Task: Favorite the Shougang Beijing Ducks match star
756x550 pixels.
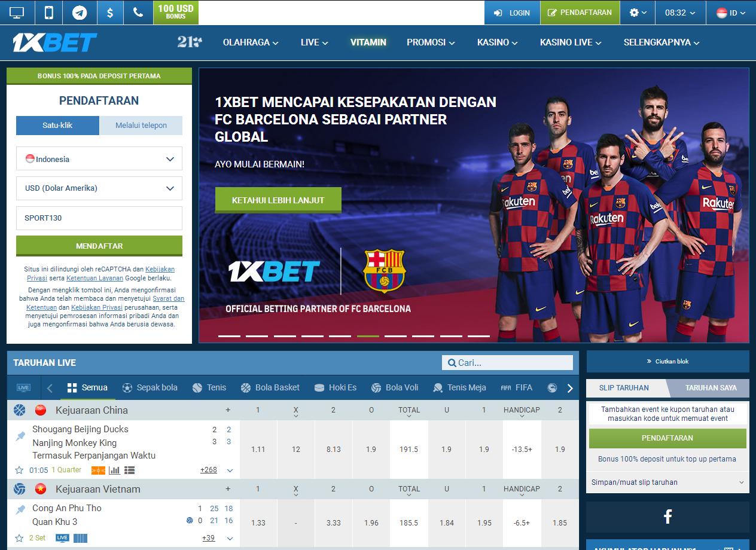Action: click(19, 470)
